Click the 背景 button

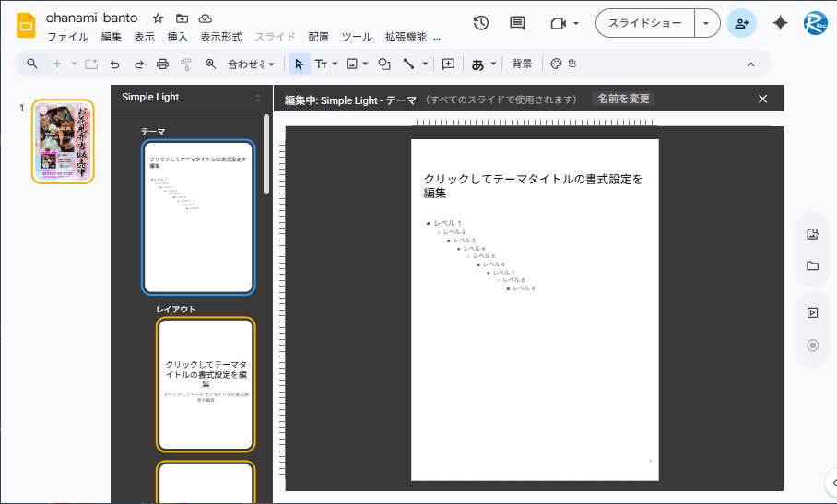tap(522, 64)
